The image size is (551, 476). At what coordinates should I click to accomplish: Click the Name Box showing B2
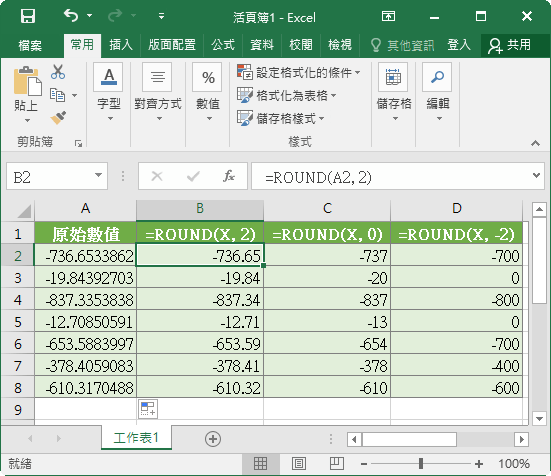click(x=49, y=176)
